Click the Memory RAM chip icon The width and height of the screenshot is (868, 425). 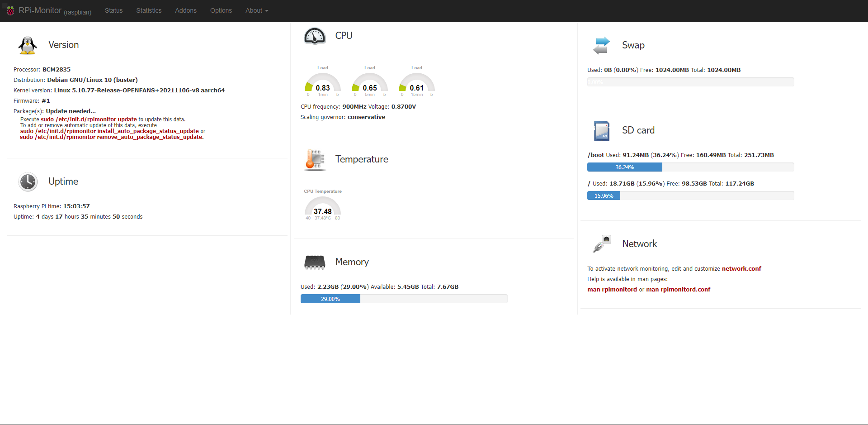click(x=315, y=263)
